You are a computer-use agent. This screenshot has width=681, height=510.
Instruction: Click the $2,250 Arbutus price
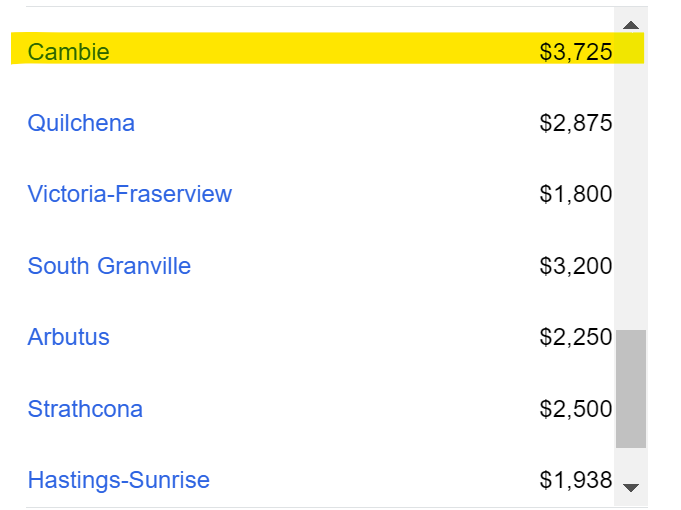coord(575,337)
